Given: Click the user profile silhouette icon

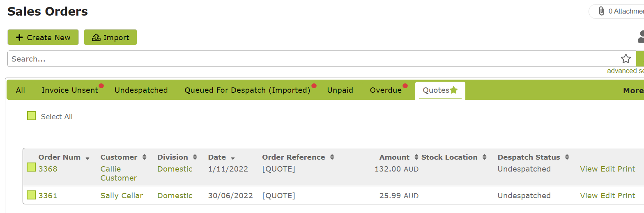Looking at the screenshot, I should coord(641,37).
